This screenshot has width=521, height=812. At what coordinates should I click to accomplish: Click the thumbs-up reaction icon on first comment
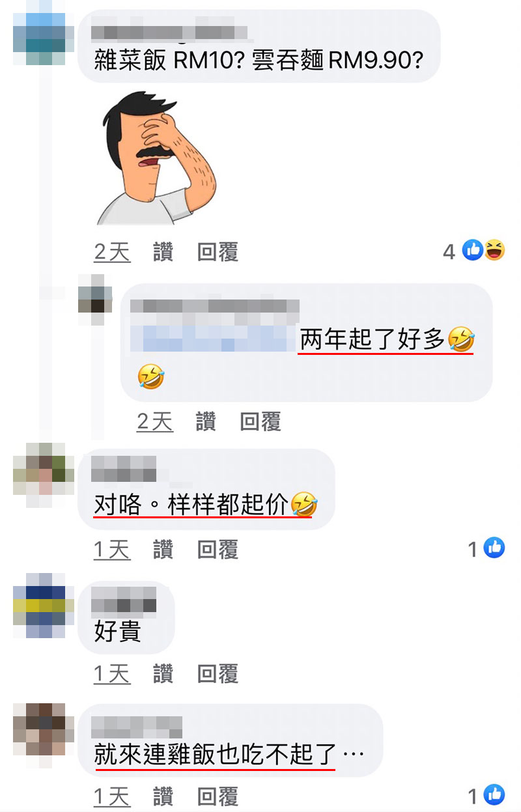coord(473,250)
